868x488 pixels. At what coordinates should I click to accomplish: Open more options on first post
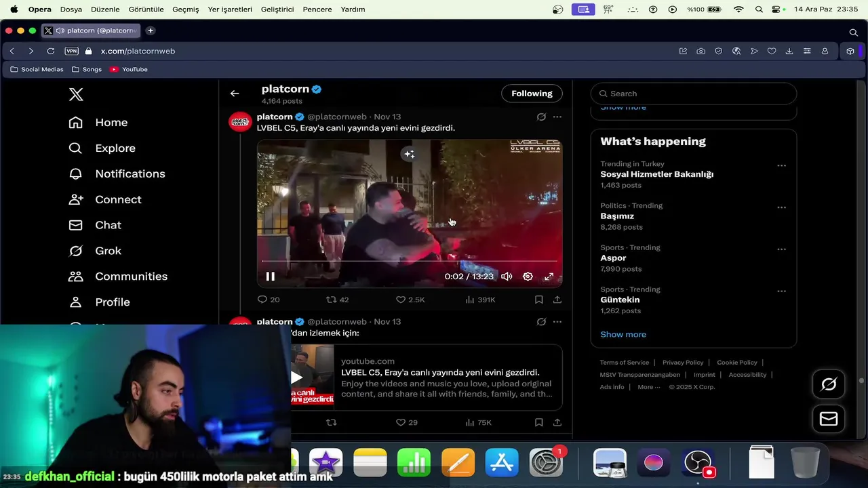(x=557, y=117)
